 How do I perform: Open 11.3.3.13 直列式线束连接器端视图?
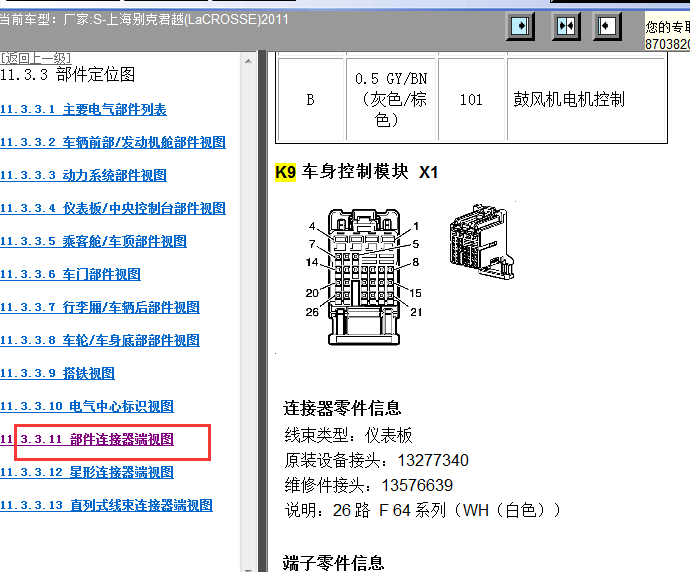[x=106, y=506]
